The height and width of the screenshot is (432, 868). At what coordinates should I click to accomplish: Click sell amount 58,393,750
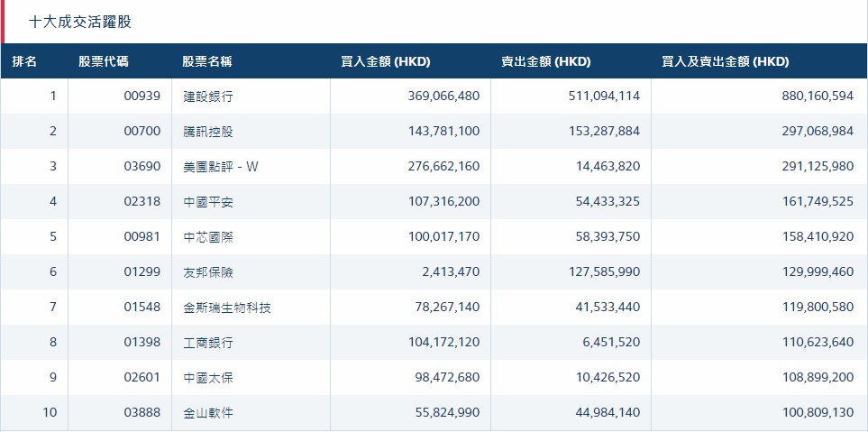coord(608,236)
